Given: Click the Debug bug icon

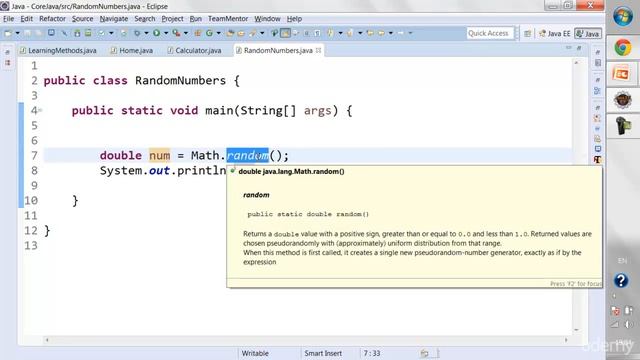Looking at the screenshot, I should click(x=137, y=33).
